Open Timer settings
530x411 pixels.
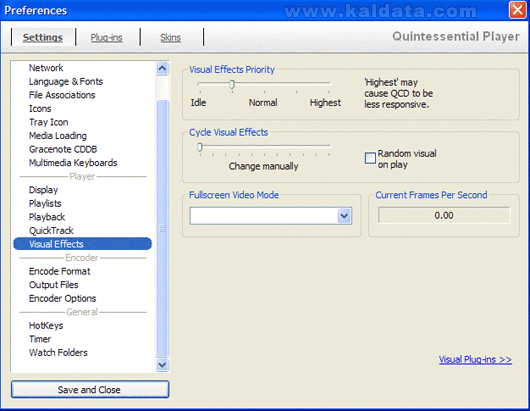point(40,339)
